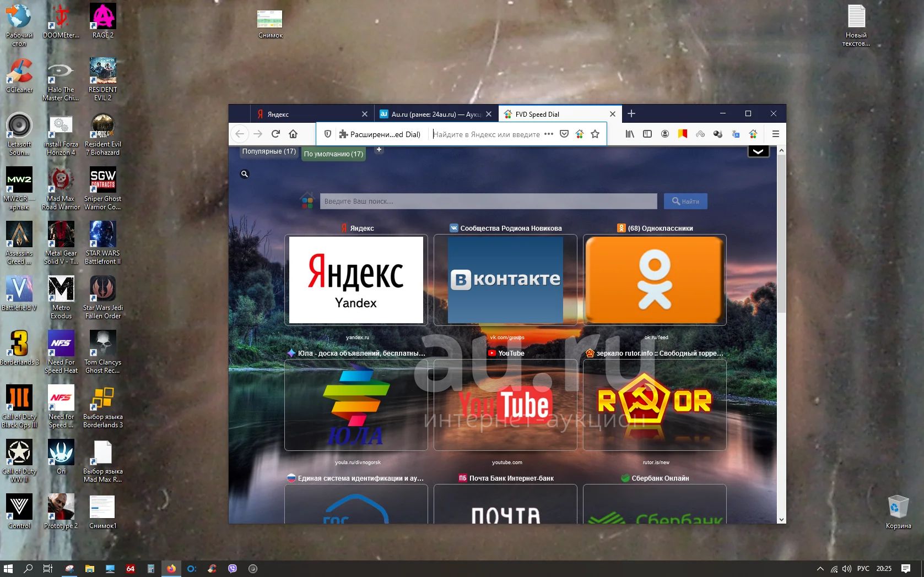Screen dimensions: 924x577
Task: Open the Популярные (17) group
Action: [269, 151]
